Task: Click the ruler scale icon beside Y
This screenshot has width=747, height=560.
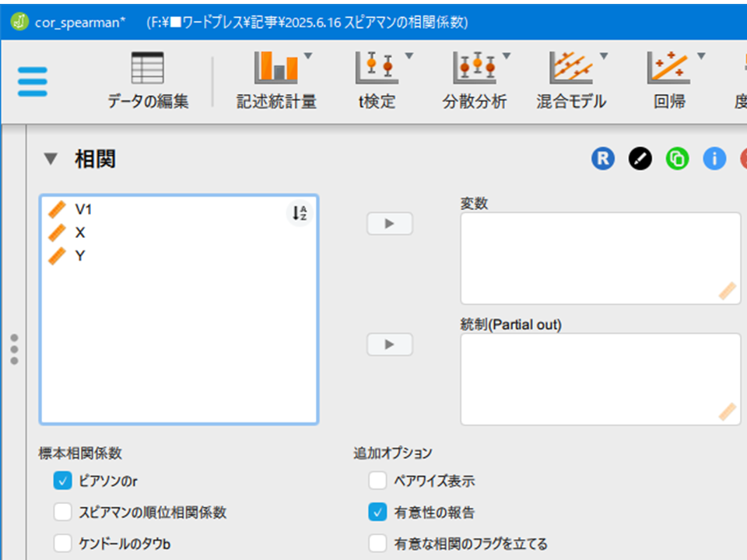Action: click(57, 256)
